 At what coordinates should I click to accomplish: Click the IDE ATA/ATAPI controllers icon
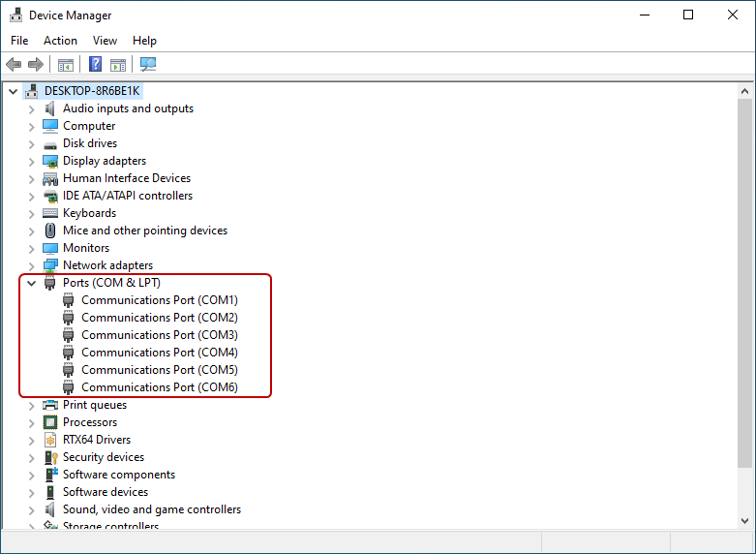click(50, 196)
